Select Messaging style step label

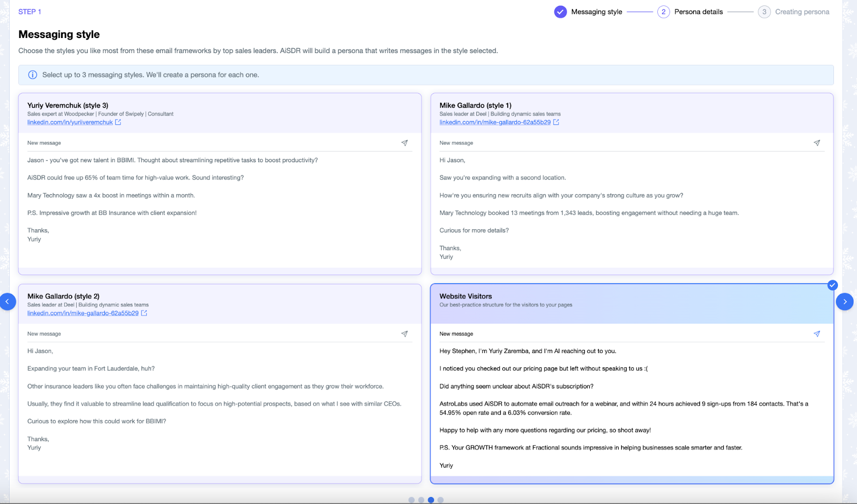(x=597, y=12)
